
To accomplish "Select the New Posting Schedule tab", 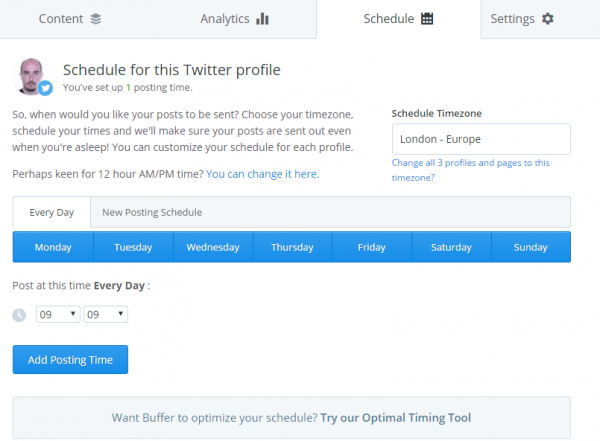I will click(152, 212).
